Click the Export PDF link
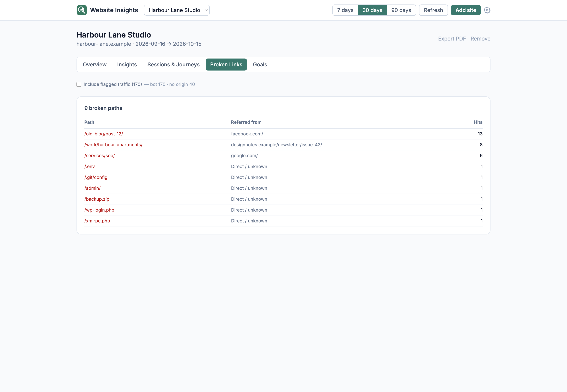This screenshot has width=567, height=392. pyautogui.click(x=452, y=39)
